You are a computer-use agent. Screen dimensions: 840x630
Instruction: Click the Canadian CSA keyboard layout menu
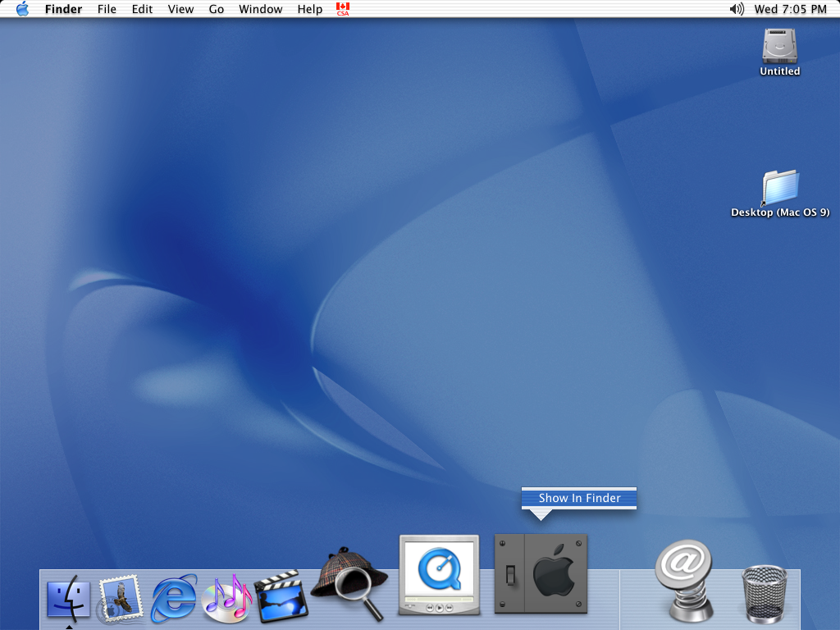pos(343,9)
